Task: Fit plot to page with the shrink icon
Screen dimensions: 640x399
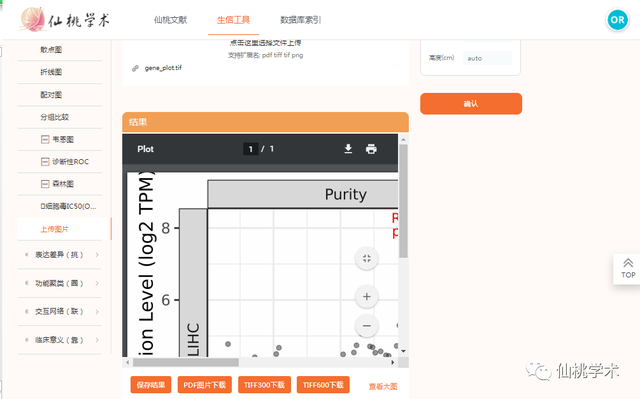Action: click(367, 258)
